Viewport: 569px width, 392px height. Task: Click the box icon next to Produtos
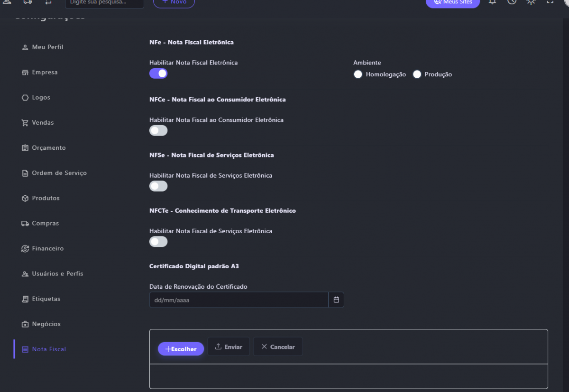coord(25,198)
